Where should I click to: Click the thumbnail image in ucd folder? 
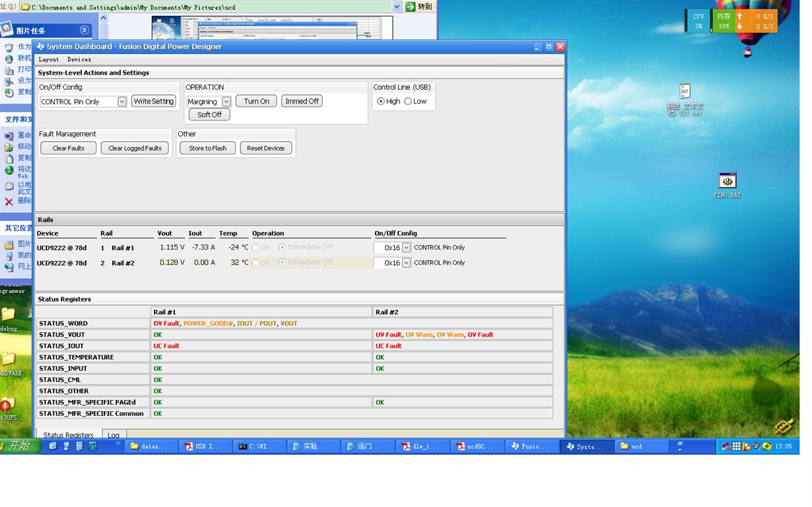(x=272, y=28)
